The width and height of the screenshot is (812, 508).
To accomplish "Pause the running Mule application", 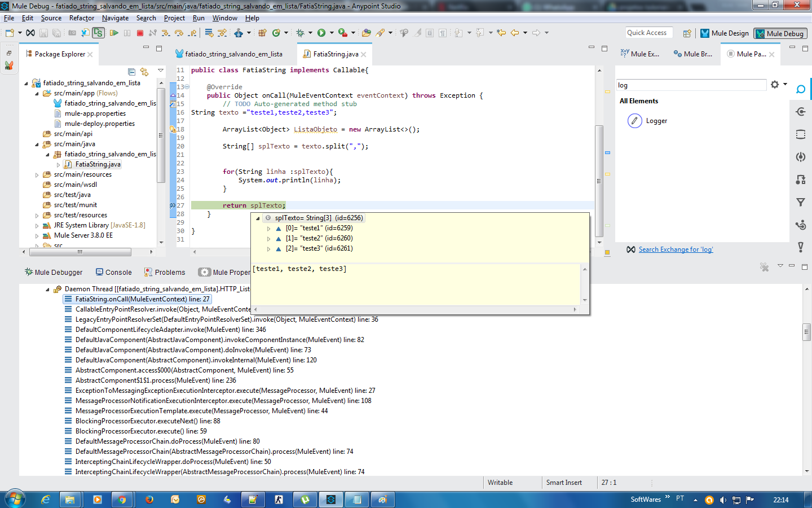I will pos(127,32).
